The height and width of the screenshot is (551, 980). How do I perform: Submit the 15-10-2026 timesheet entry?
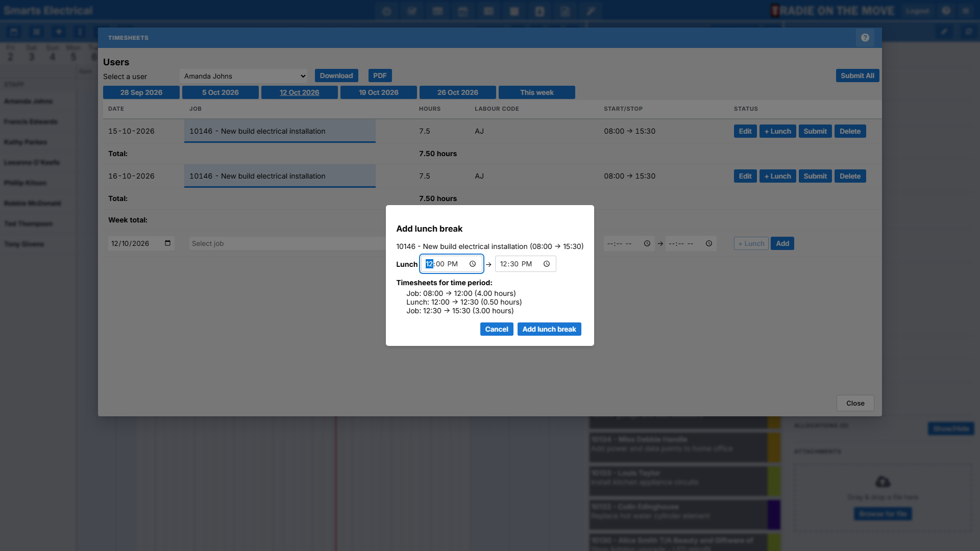coord(815,131)
